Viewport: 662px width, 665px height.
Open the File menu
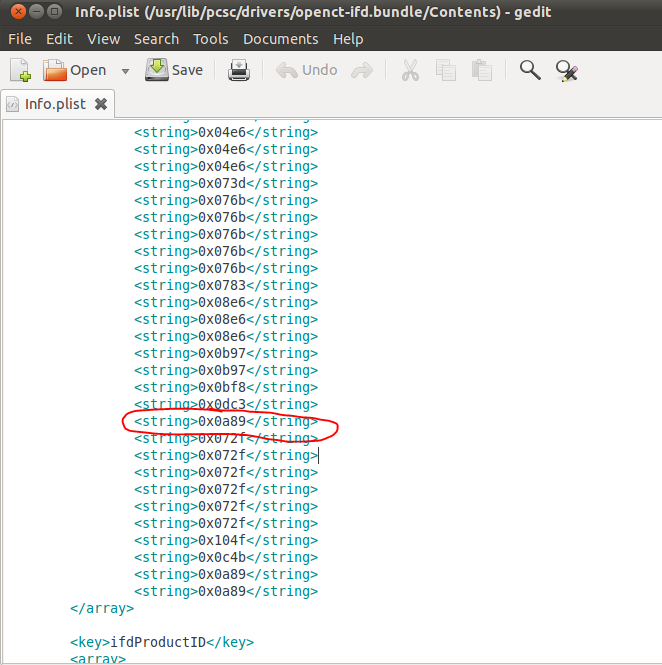pyautogui.click(x=20, y=39)
